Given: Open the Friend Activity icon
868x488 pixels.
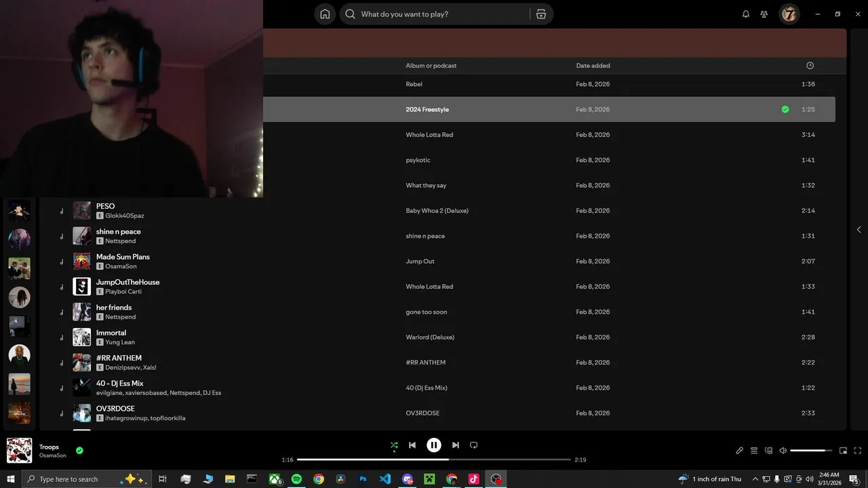Looking at the screenshot, I should point(764,14).
